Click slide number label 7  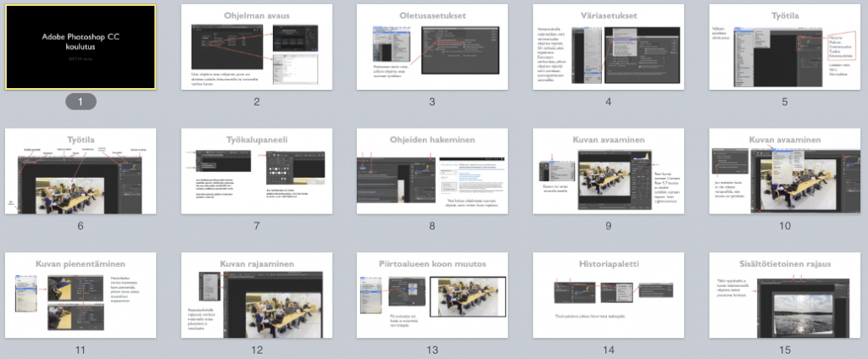pos(257,226)
